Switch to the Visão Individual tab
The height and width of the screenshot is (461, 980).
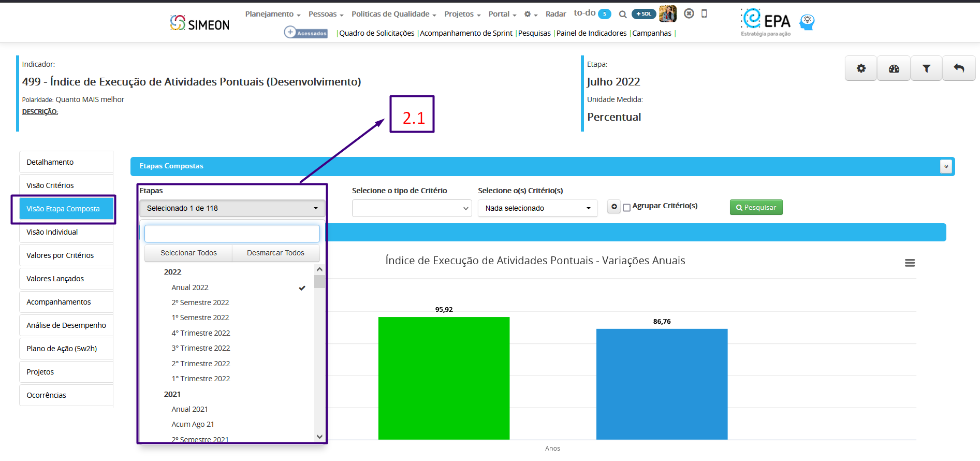pos(52,232)
